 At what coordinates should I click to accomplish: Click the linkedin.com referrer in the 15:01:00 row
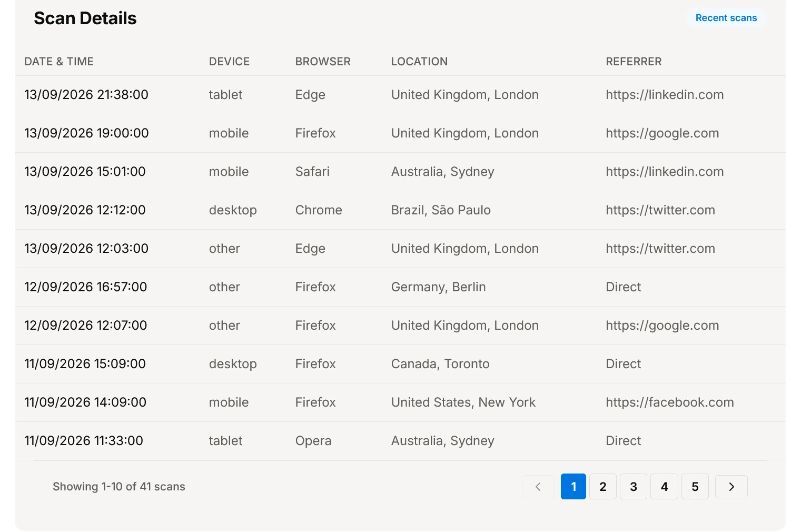click(665, 172)
